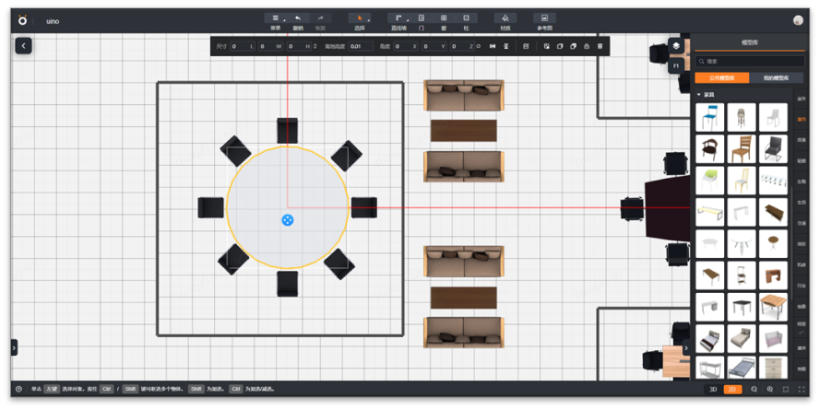
Task: Pick the paint bucket material tool
Action: [x=505, y=18]
